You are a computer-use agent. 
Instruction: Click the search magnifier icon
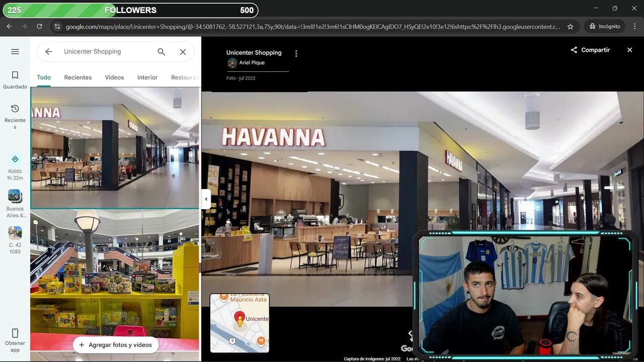(161, 51)
